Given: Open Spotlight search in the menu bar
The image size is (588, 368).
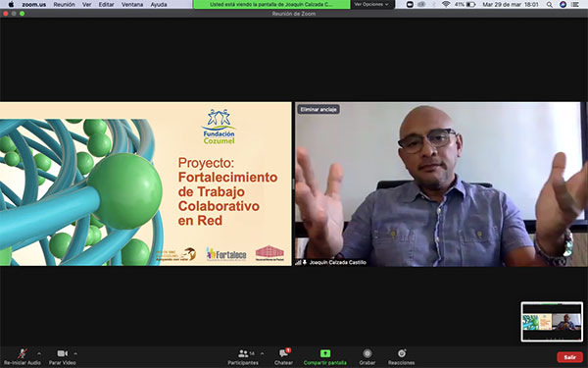Looking at the screenshot, I should pos(549,5).
